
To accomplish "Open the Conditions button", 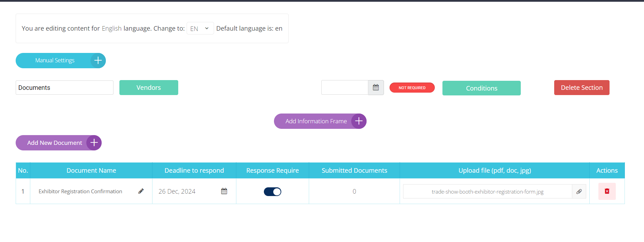I will coord(481,88).
